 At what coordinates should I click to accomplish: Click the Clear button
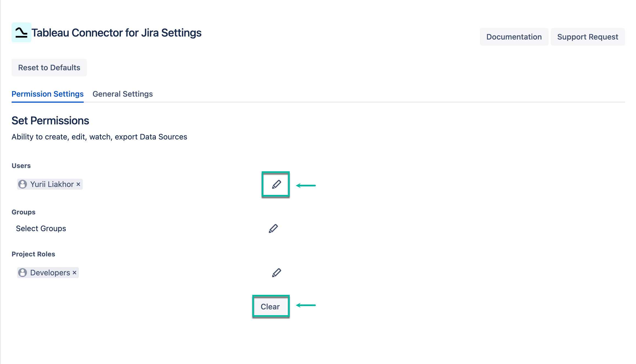[271, 306]
